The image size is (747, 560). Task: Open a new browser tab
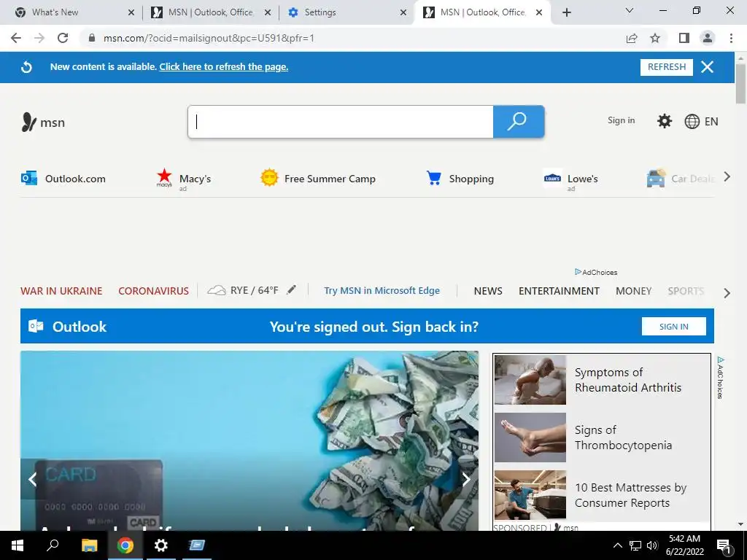(x=566, y=12)
